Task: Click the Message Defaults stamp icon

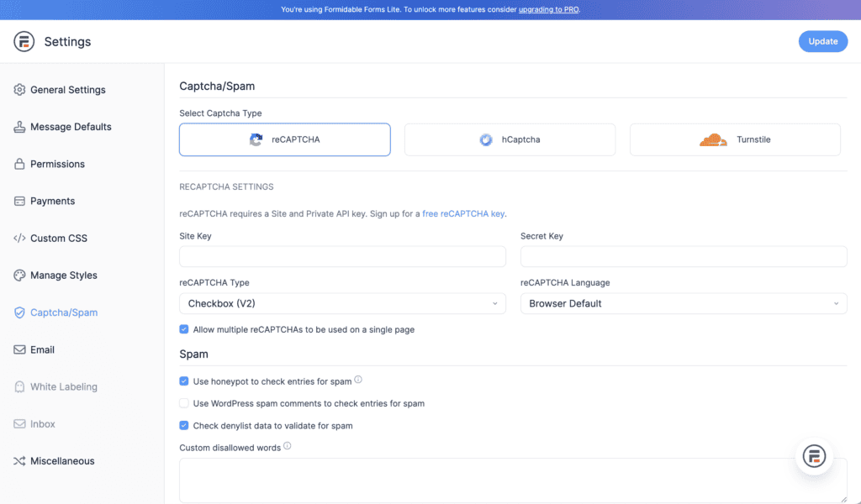Action: (20, 127)
